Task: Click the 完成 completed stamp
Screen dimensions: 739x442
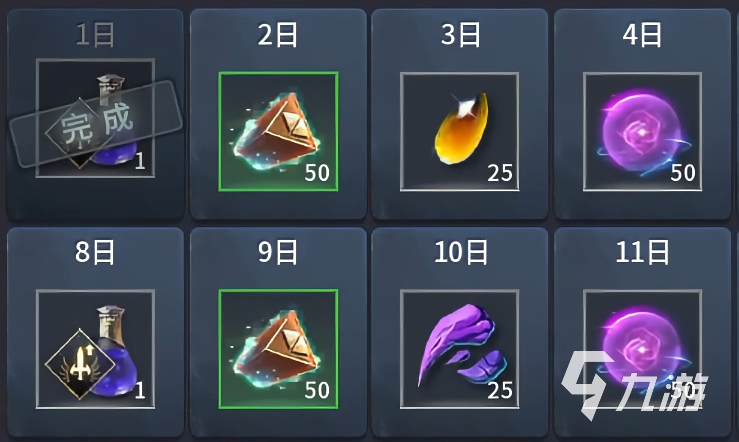Action: pyautogui.click(x=96, y=124)
